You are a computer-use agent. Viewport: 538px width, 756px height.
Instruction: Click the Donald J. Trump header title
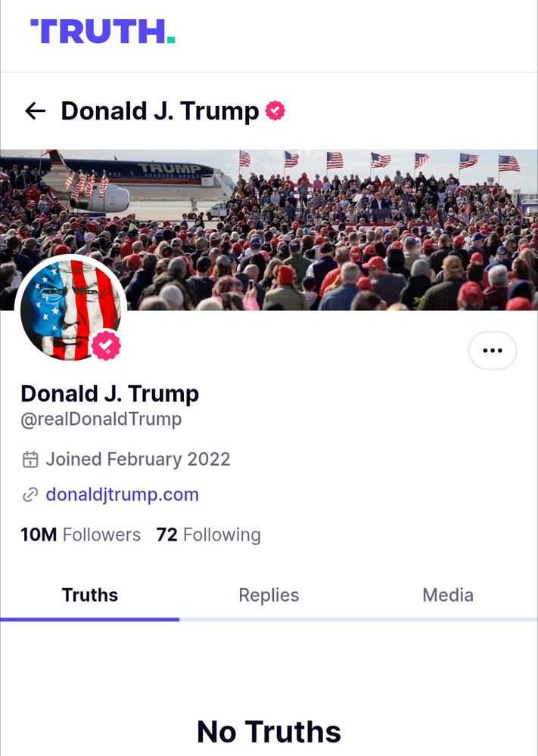[160, 111]
